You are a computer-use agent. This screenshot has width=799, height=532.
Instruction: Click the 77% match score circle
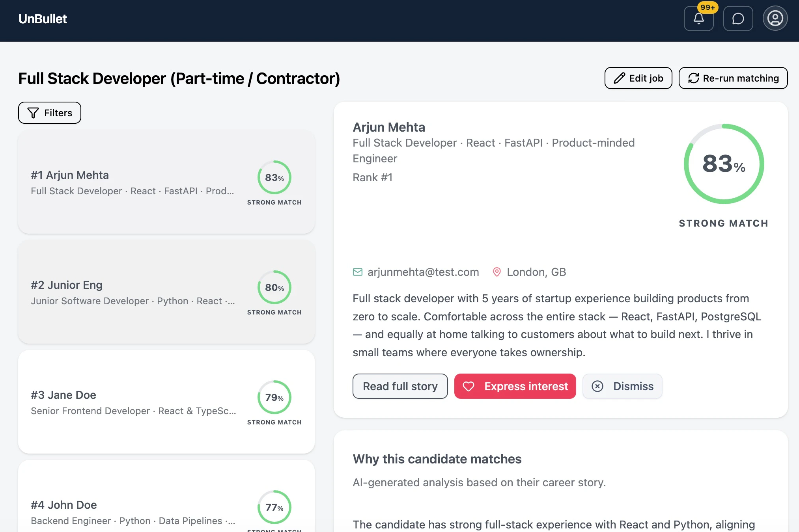pyautogui.click(x=274, y=507)
